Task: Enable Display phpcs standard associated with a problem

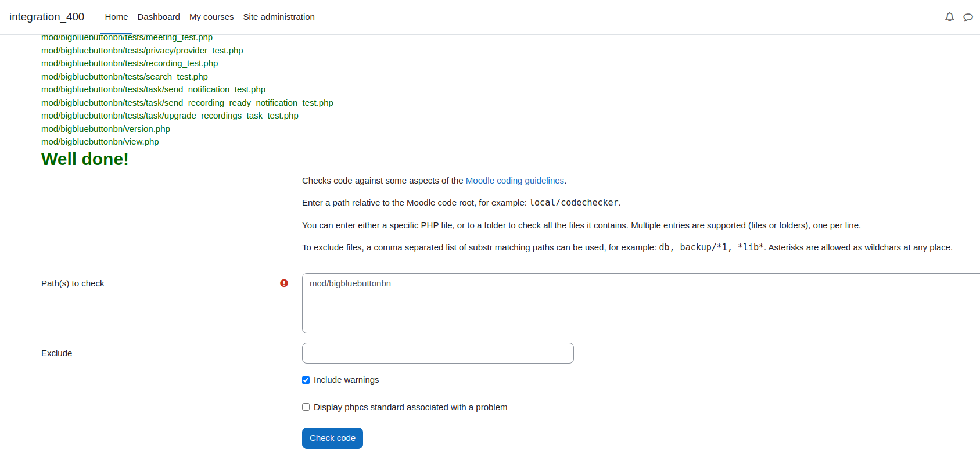Action: (x=306, y=407)
